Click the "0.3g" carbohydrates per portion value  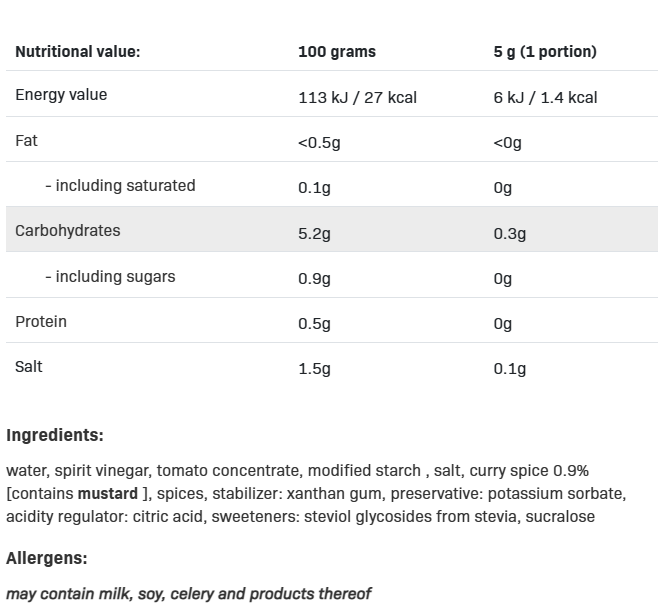tap(509, 234)
